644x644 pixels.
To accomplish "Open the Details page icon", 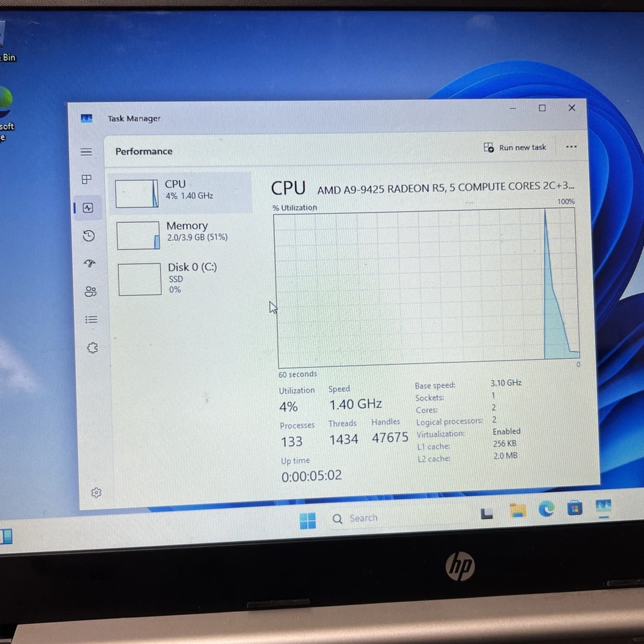I will tap(91, 319).
